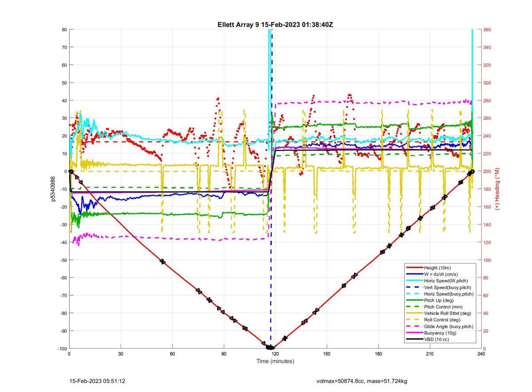Click the solid magenta Buoyancy legend line sample
Screen dimensions: 532x392
[x=414, y=333]
